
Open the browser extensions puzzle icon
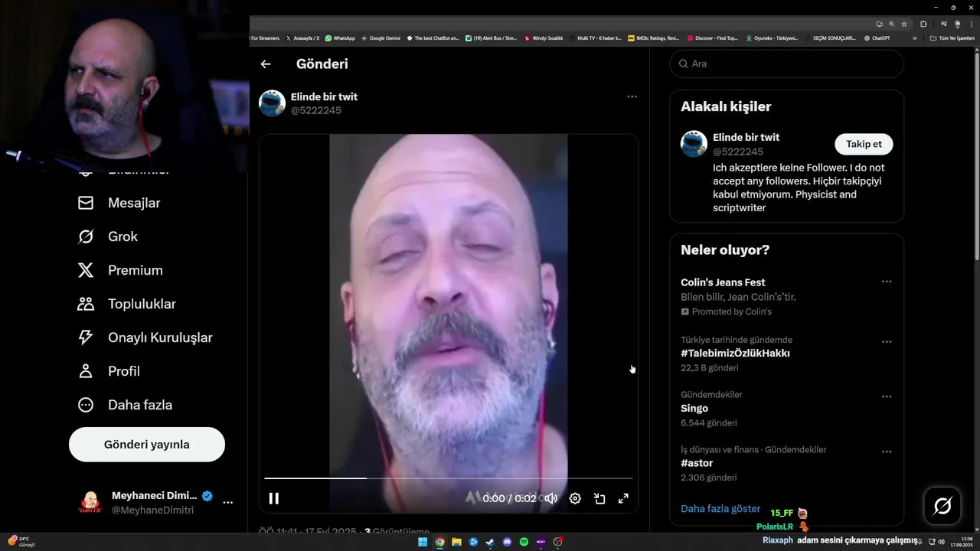coord(923,24)
